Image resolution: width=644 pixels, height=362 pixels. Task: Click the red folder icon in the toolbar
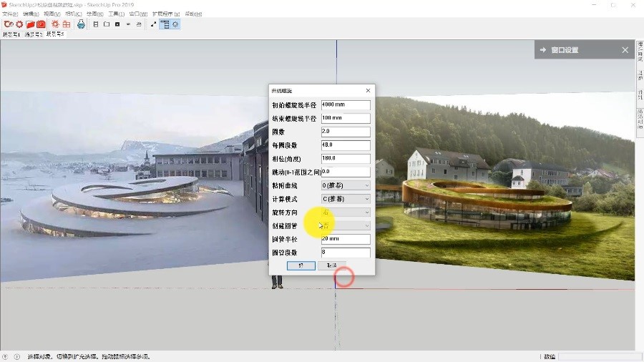point(31,24)
